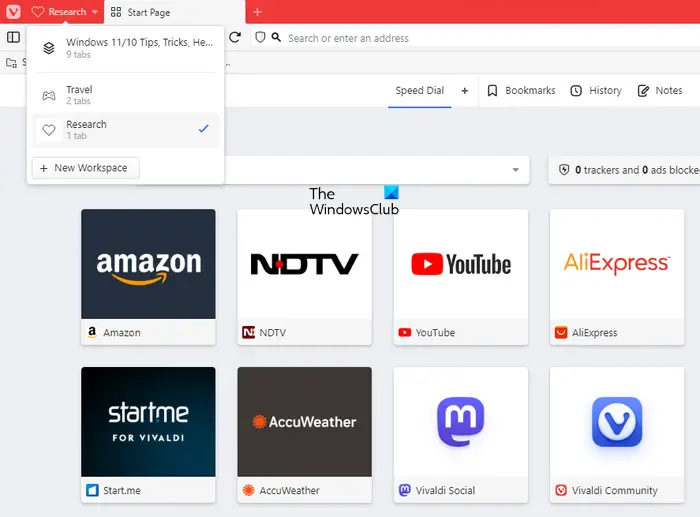Open the Start.me speed dial thumbnail
The image size is (700, 517).
tap(148, 422)
